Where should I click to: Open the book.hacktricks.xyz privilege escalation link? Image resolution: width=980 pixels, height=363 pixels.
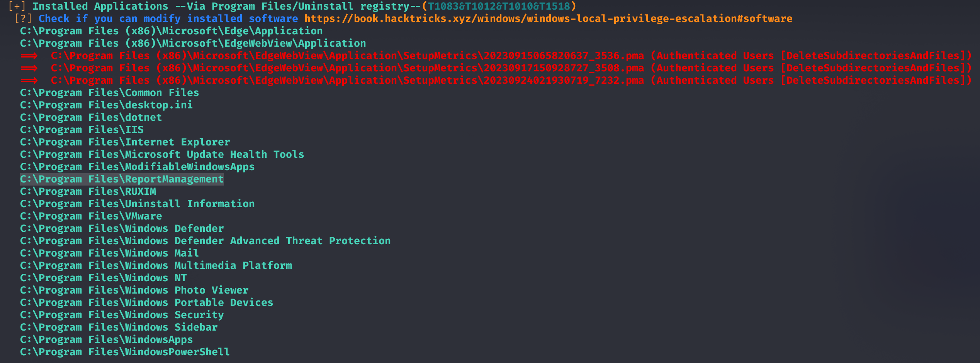pos(548,19)
